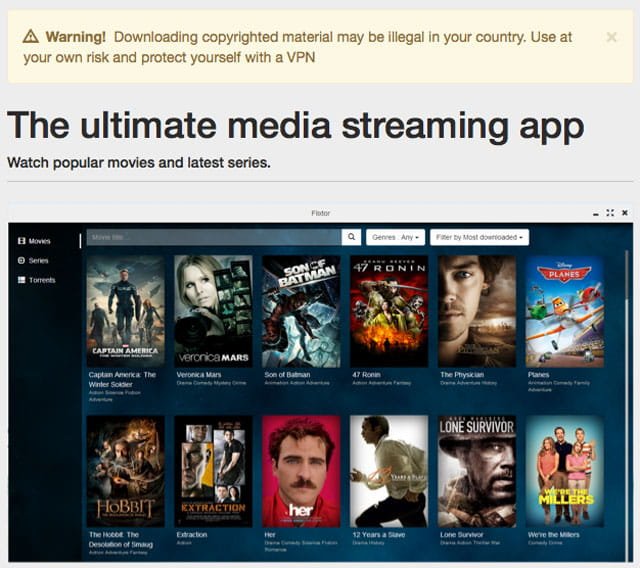
Task: Dismiss the copyright warning banner
Action: 611,37
